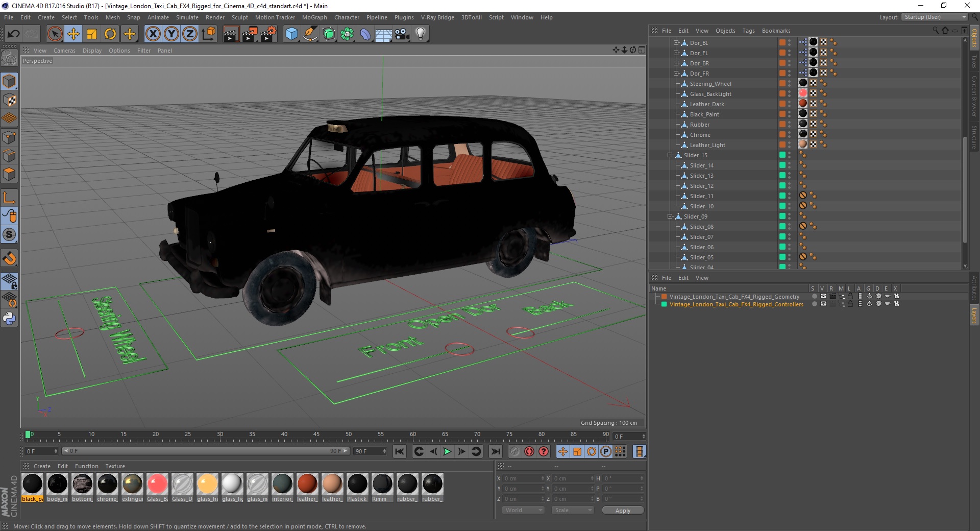Click the coordinate system icon

coord(208,34)
